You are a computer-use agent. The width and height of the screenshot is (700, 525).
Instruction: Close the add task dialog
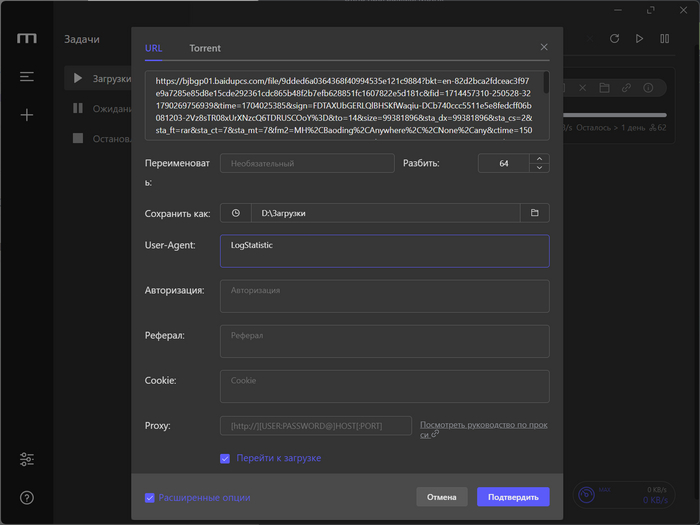[544, 47]
